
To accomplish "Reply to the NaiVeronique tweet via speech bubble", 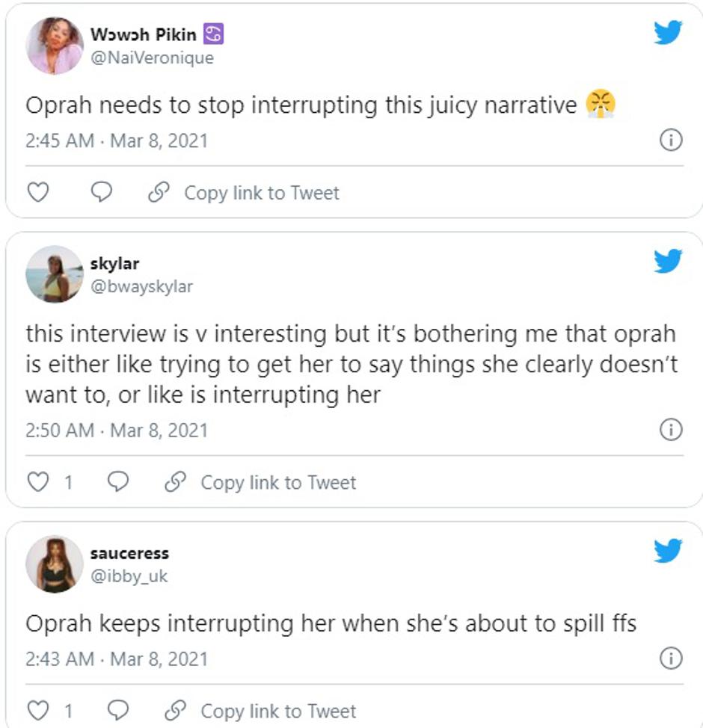I will click(101, 193).
